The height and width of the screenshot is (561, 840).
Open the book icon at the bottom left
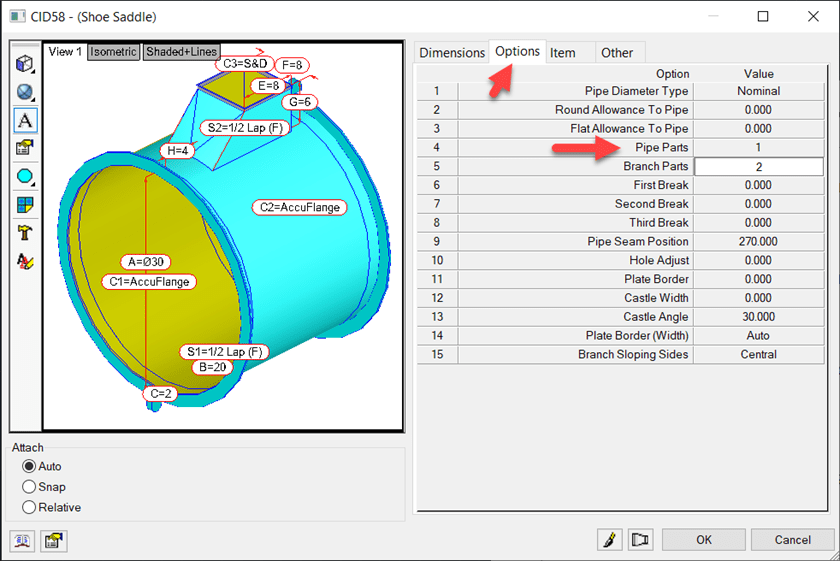pyautogui.click(x=22, y=541)
